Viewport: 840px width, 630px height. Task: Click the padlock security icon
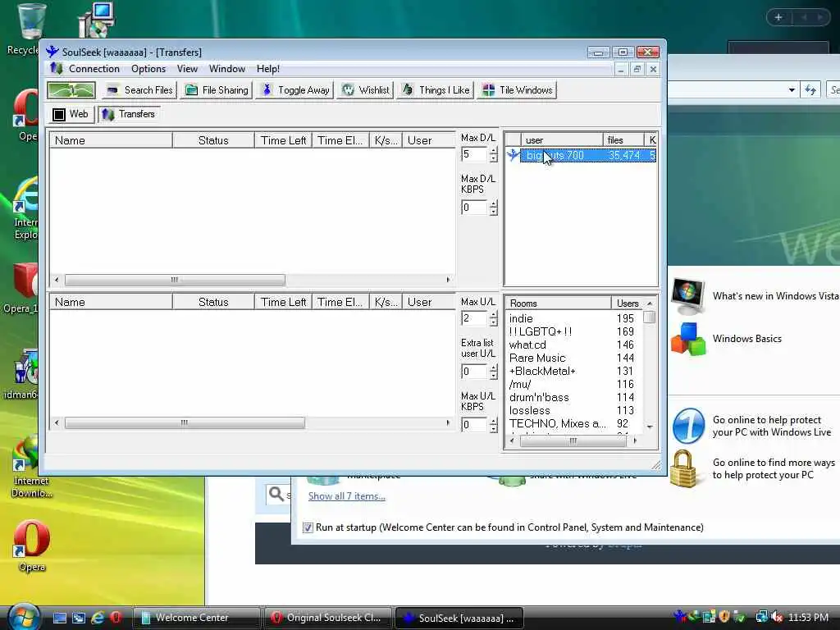pyautogui.click(x=683, y=468)
